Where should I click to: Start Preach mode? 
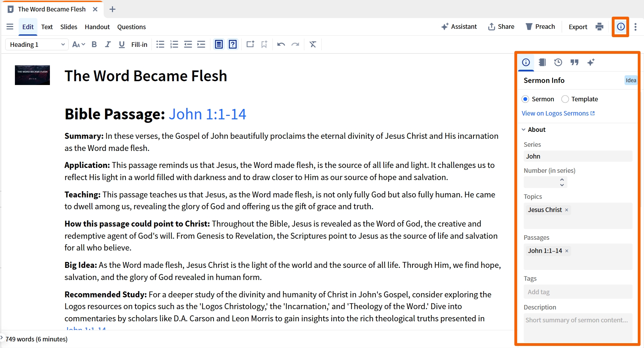[x=540, y=27]
